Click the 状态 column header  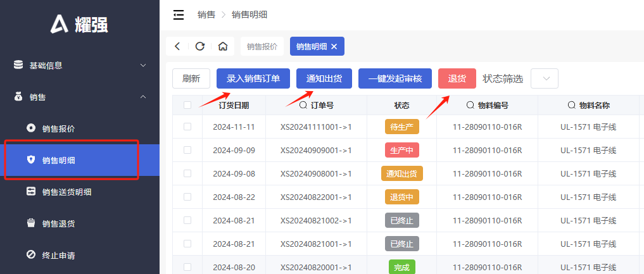pos(401,106)
